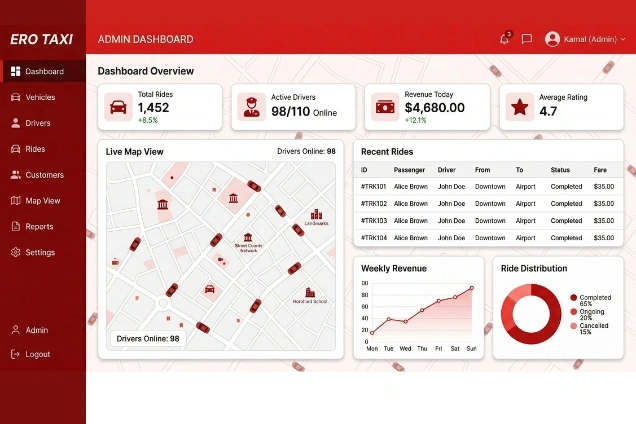The height and width of the screenshot is (424, 636).
Task: Open Vehicles in the sidebar
Action: [40, 97]
